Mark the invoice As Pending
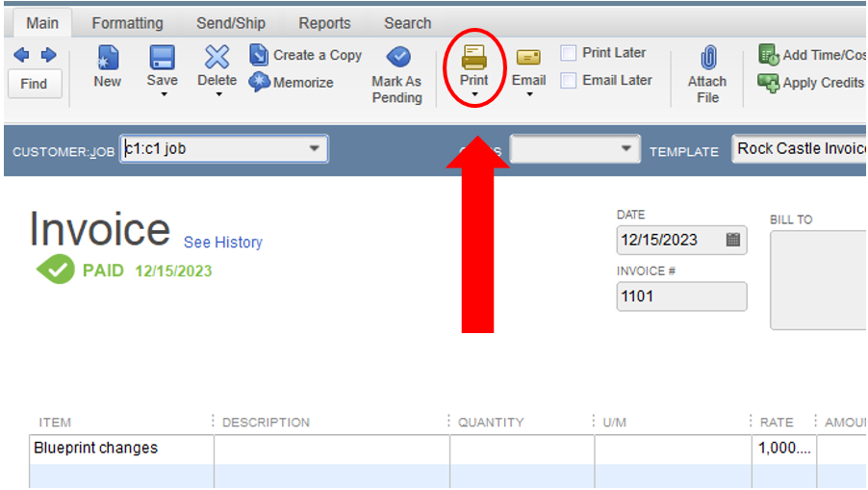Image resolution: width=868 pixels, height=490 pixels. (396, 75)
